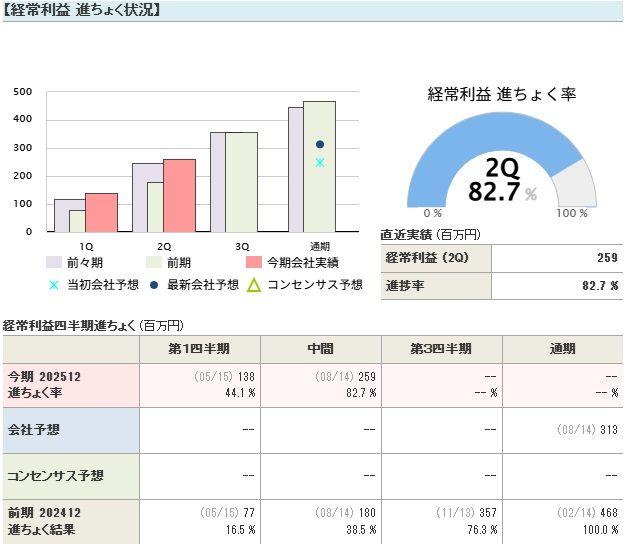The height and width of the screenshot is (544, 632).
Task: Click the (08/14) 313 company forecast cell
Action: click(x=562, y=431)
